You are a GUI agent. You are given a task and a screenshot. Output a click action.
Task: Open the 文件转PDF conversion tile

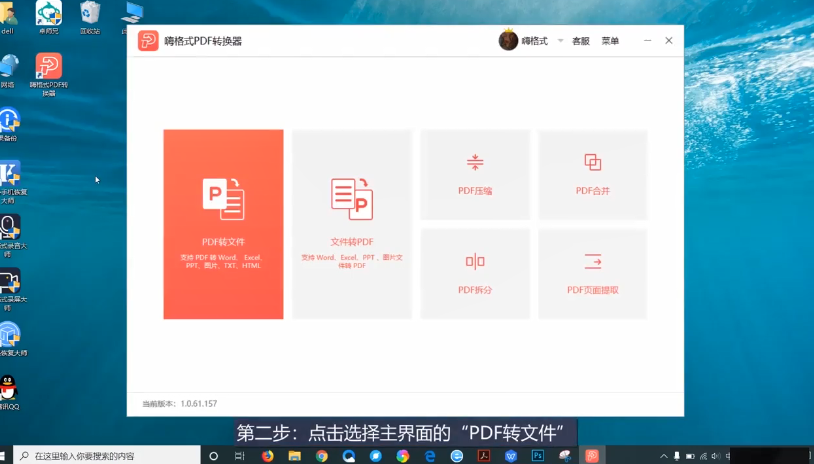pyautogui.click(x=352, y=224)
